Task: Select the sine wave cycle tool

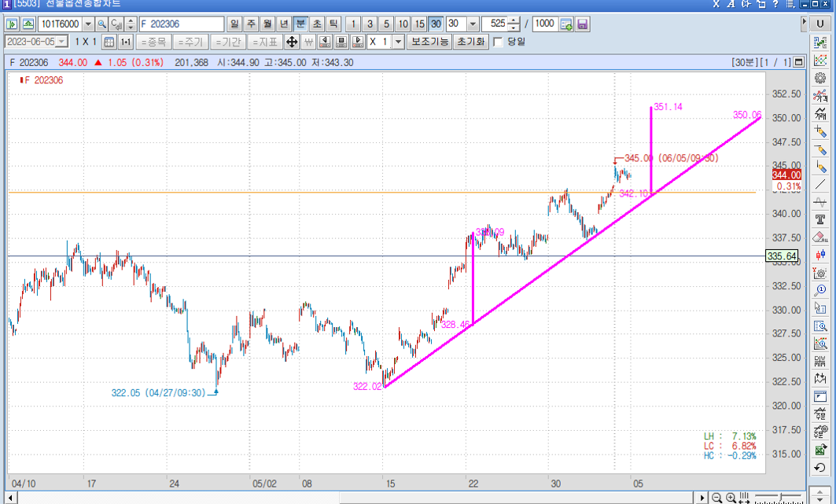Action: [820, 202]
